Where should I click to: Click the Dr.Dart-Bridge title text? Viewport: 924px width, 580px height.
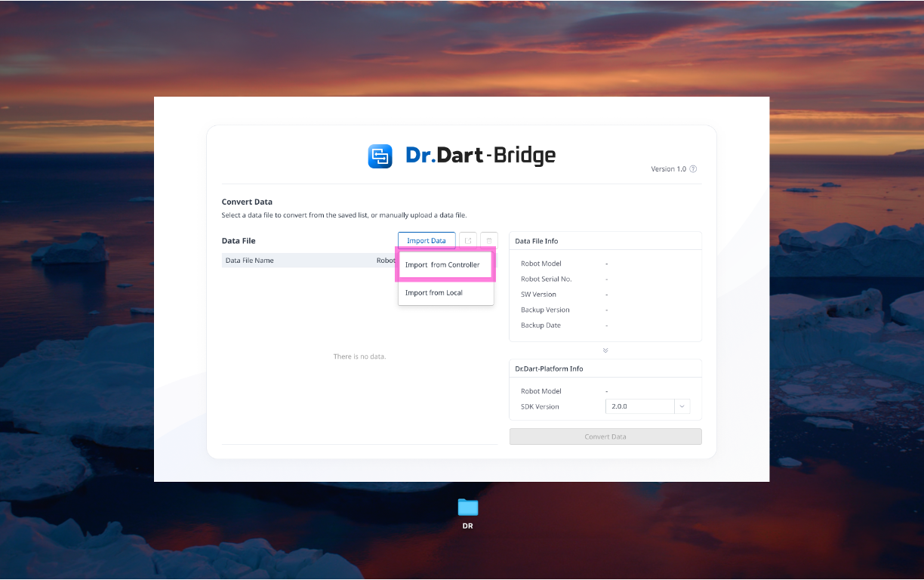click(x=480, y=156)
